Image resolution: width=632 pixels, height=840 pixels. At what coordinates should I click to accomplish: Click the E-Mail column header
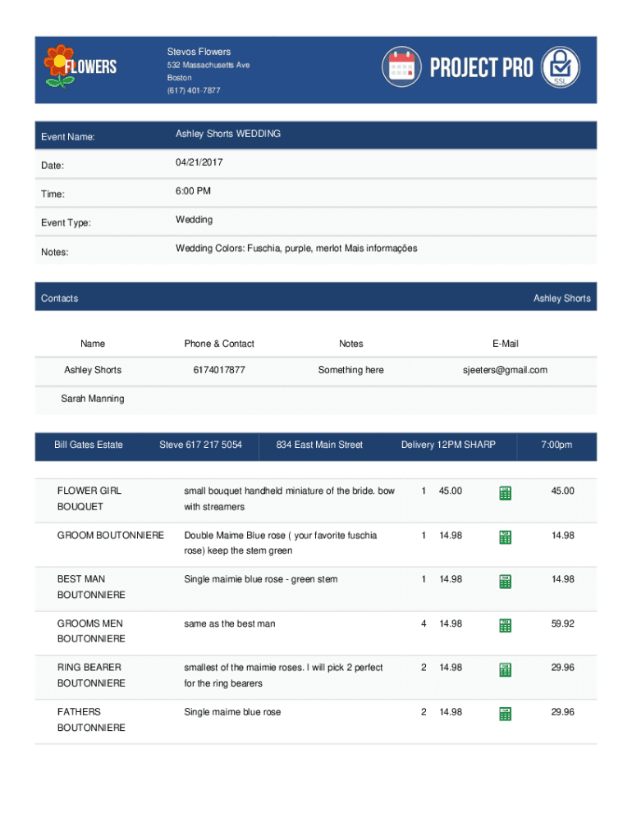pyautogui.click(x=506, y=344)
